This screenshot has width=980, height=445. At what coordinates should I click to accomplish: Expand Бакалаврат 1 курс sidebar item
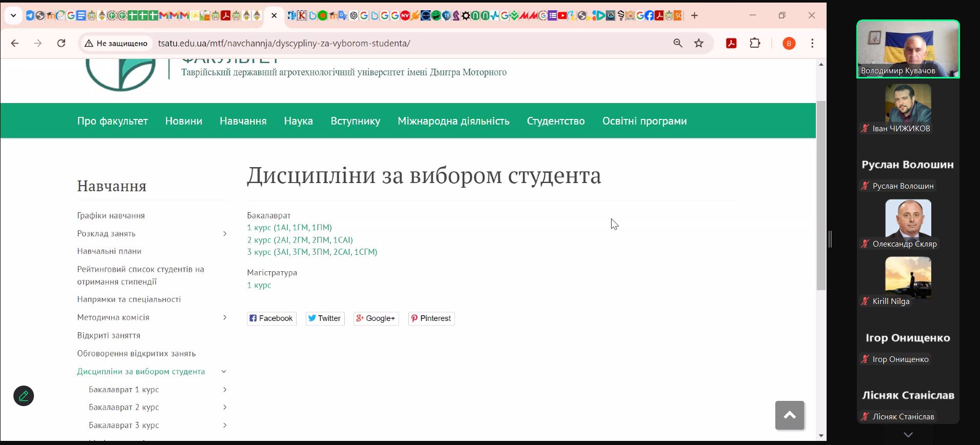point(225,390)
